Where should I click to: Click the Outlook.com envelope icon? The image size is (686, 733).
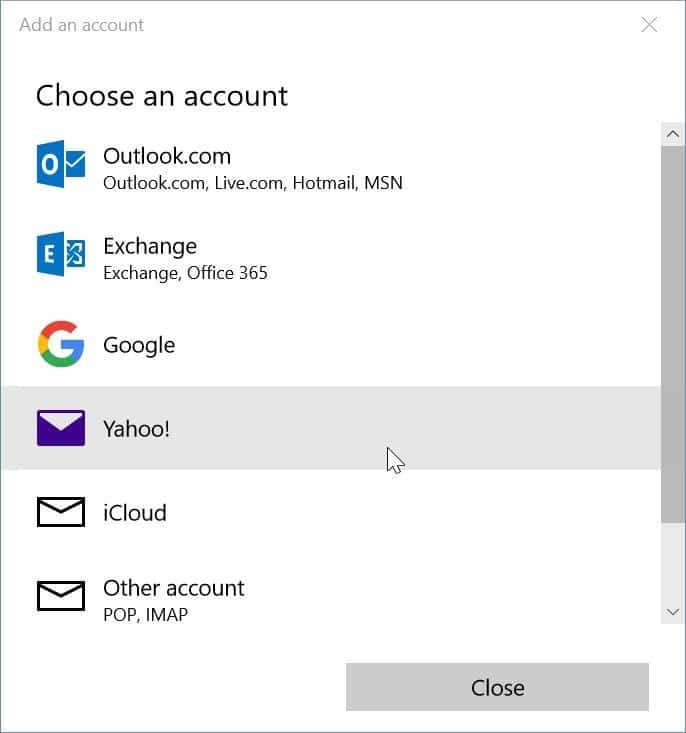click(61, 164)
